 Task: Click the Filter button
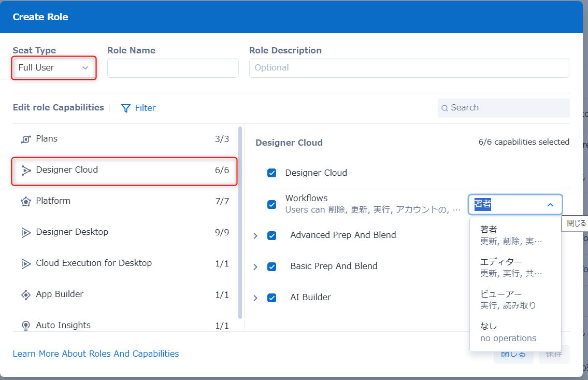point(138,108)
